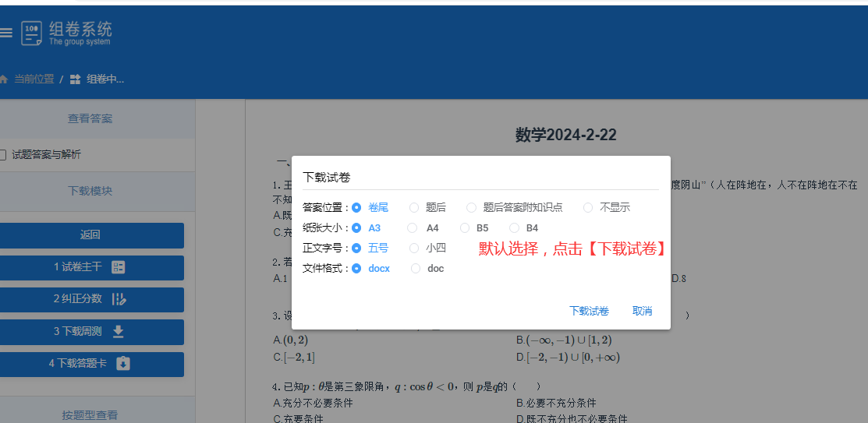Click the 试卷主干 button icon
The height and width of the screenshot is (423, 868).
119,267
